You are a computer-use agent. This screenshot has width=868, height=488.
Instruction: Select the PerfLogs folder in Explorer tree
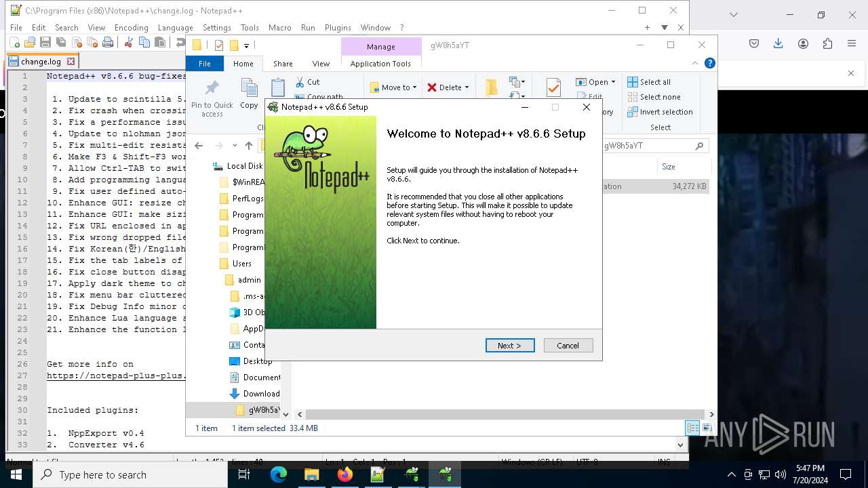coord(241,199)
